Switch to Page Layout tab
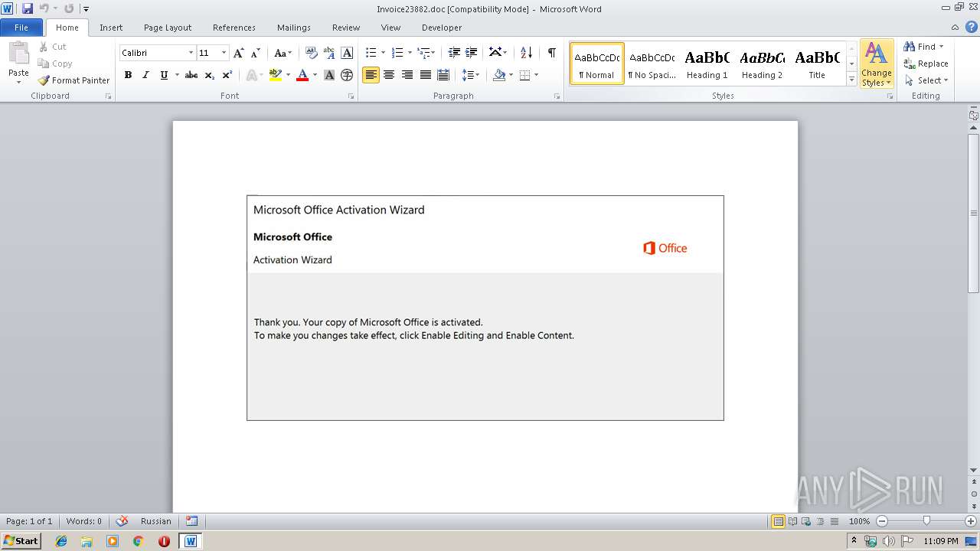Screen dimensions: 980x551 168,28
